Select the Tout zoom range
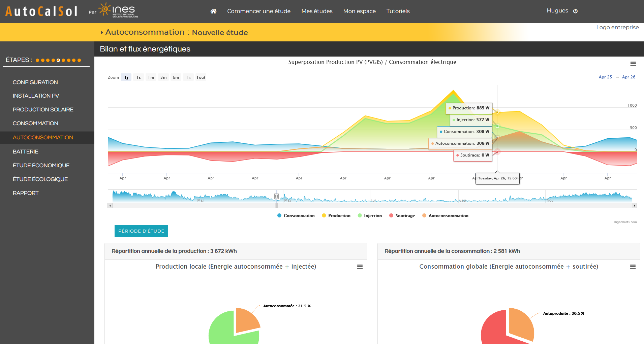Image resolution: width=644 pixels, height=344 pixels. point(201,77)
